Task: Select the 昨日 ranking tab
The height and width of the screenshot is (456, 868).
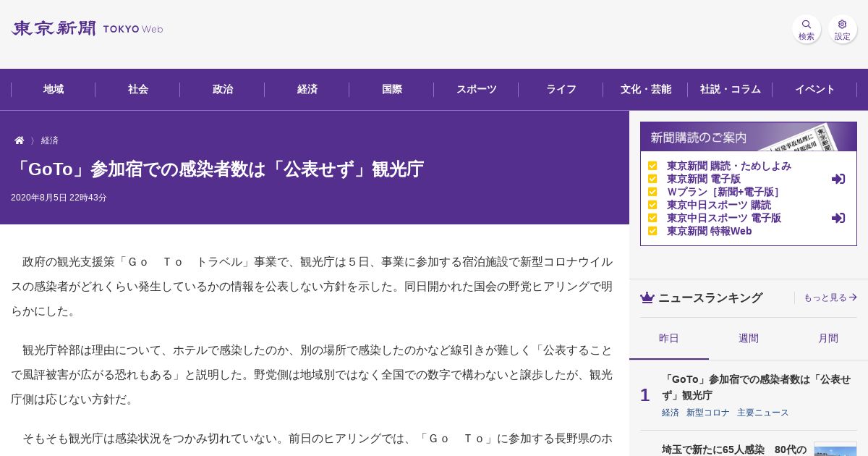Action: tap(669, 338)
